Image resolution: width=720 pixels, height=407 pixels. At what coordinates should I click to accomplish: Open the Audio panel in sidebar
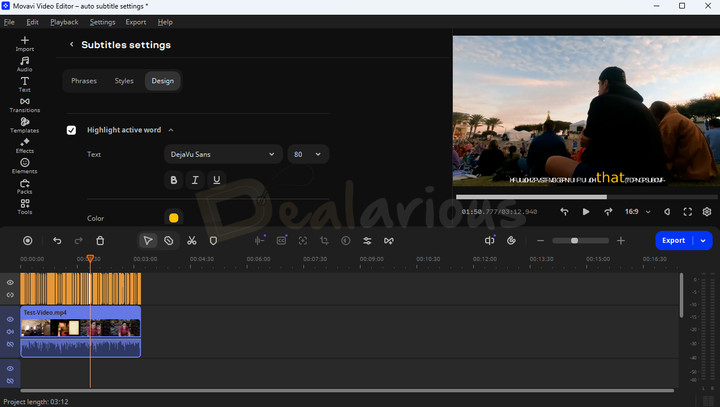pyautogui.click(x=25, y=64)
